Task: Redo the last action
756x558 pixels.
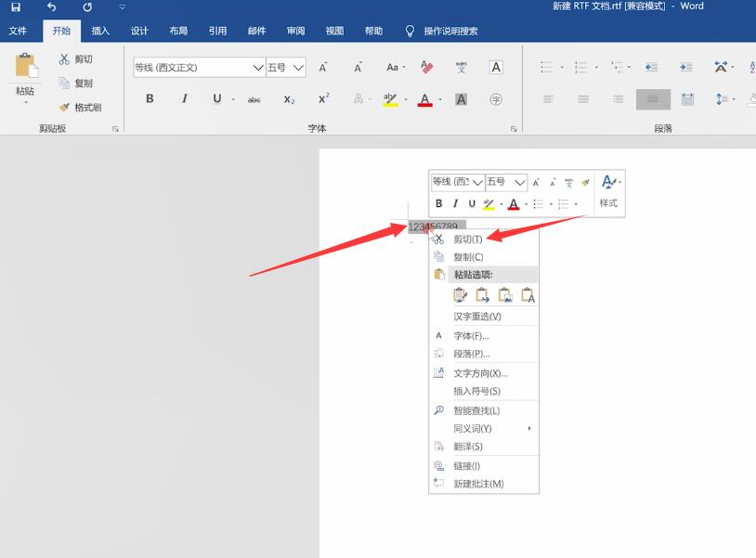Action: tap(87, 7)
